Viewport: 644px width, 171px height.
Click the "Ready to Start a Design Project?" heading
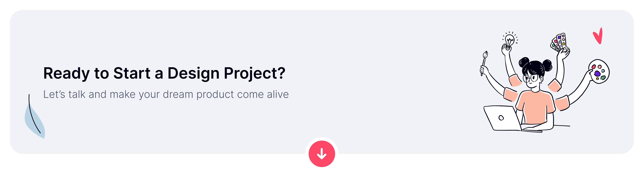164,73
